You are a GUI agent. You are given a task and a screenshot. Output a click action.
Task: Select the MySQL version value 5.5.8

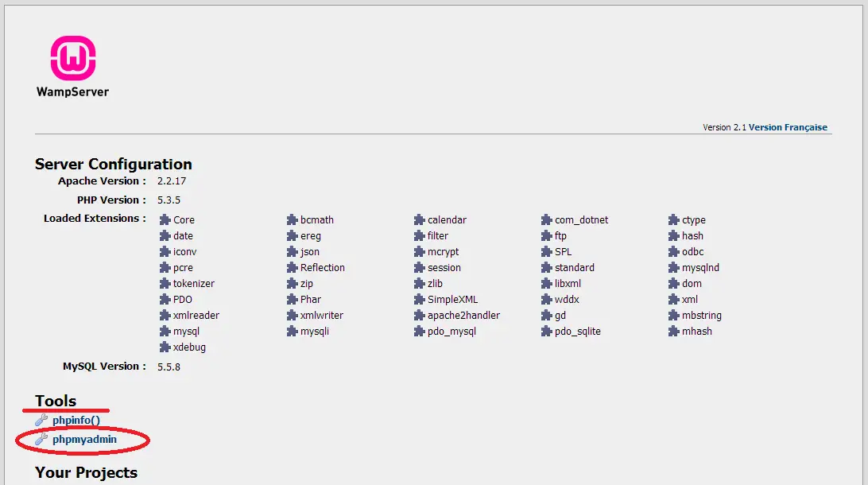pyautogui.click(x=169, y=367)
